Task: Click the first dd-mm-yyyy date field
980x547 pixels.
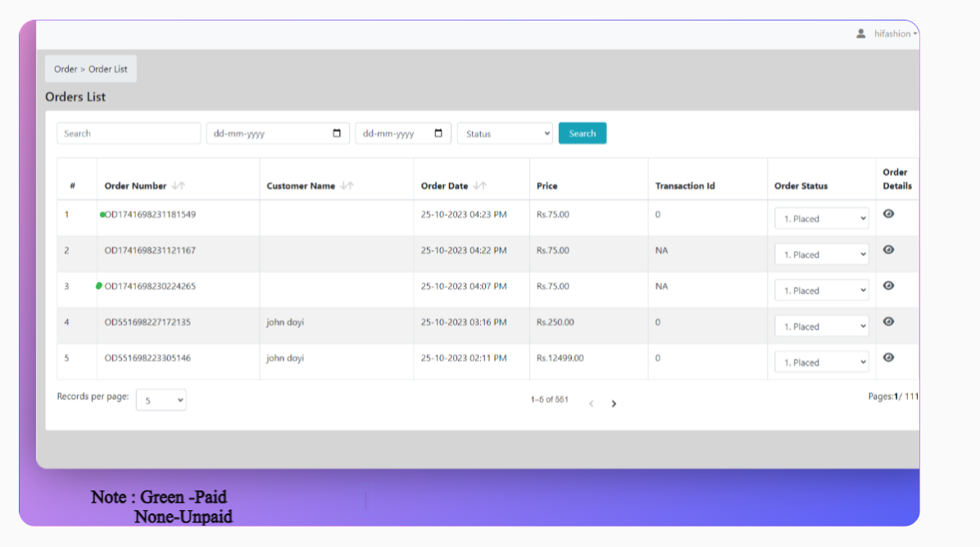Action: click(x=278, y=134)
